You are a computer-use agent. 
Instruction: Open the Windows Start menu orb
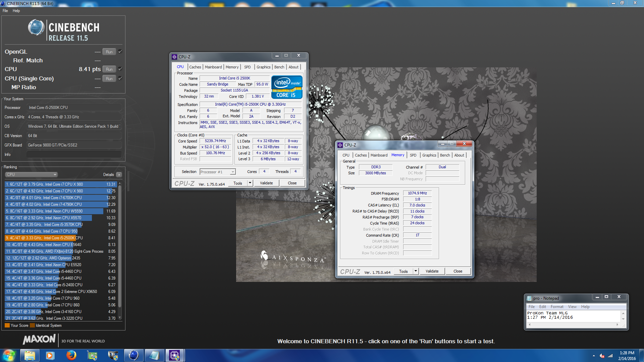[9, 355]
